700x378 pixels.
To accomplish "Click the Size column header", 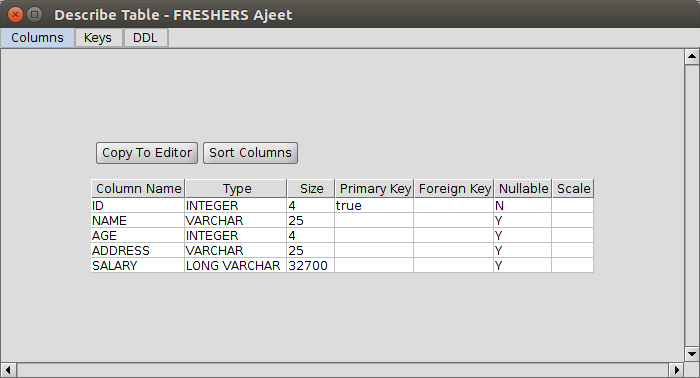I will pyautogui.click(x=311, y=189).
